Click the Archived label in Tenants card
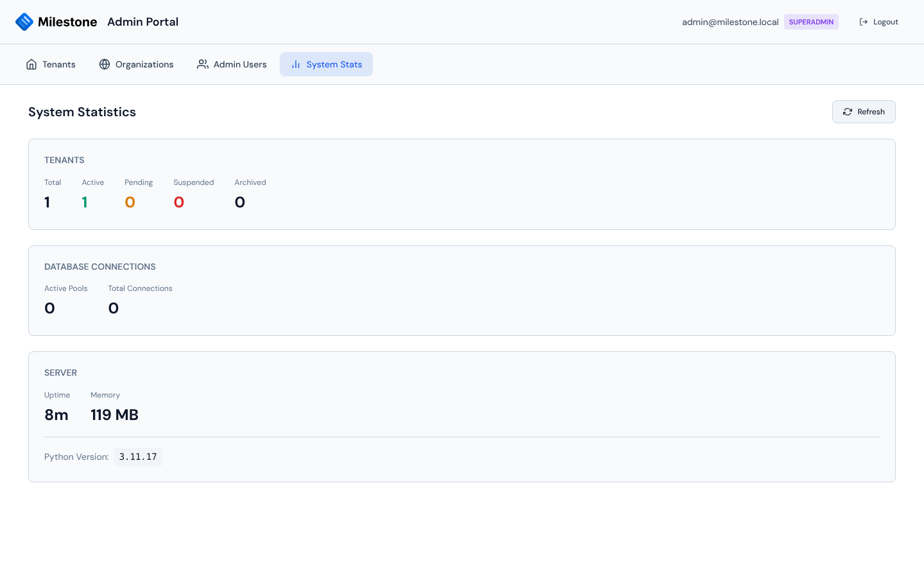Image resolution: width=924 pixels, height=578 pixels. pyautogui.click(x=250, y=182)
